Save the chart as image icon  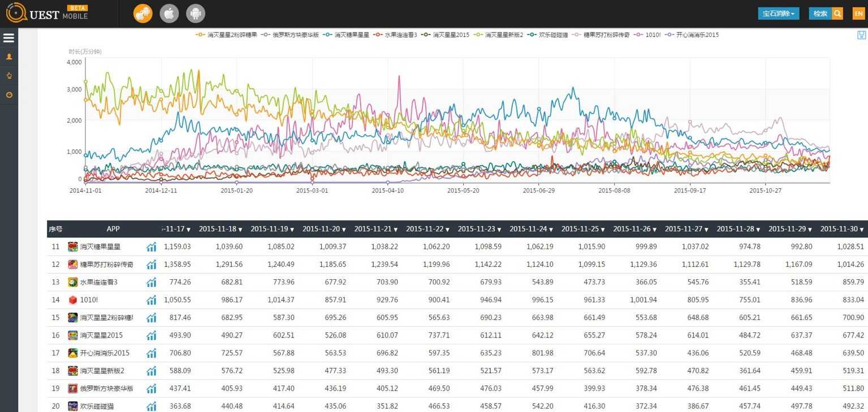(861, 35)
